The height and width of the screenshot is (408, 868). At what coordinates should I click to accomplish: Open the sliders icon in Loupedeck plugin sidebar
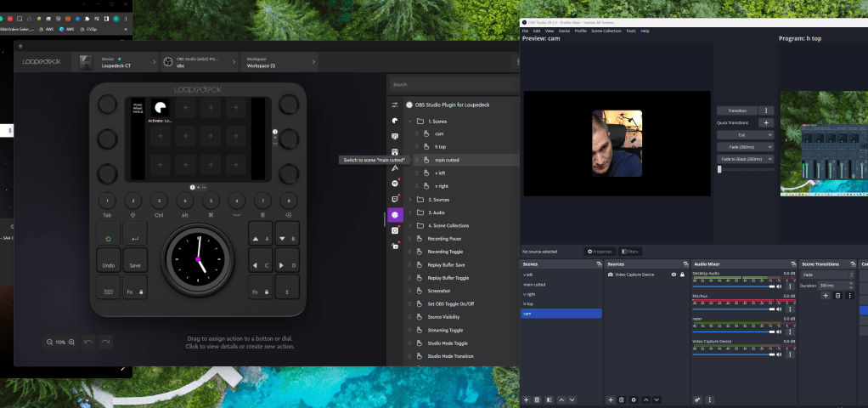point(395,105)
